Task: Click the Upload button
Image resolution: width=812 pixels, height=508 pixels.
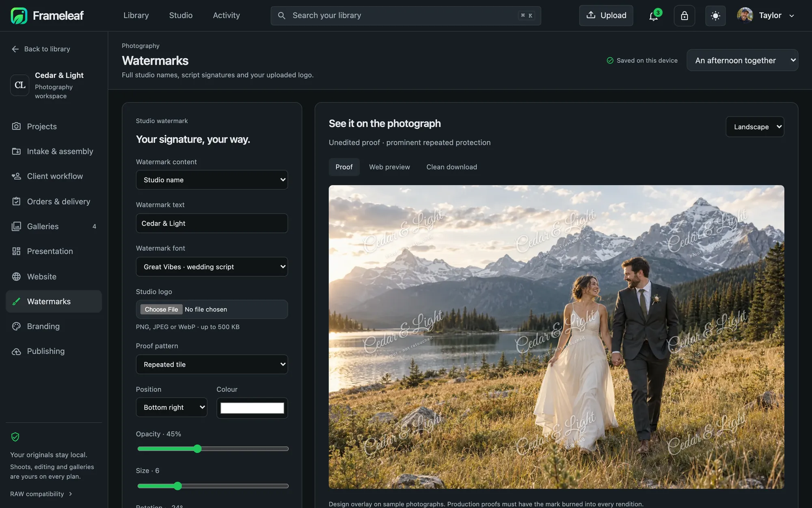Action: click(x=606, y=15)
